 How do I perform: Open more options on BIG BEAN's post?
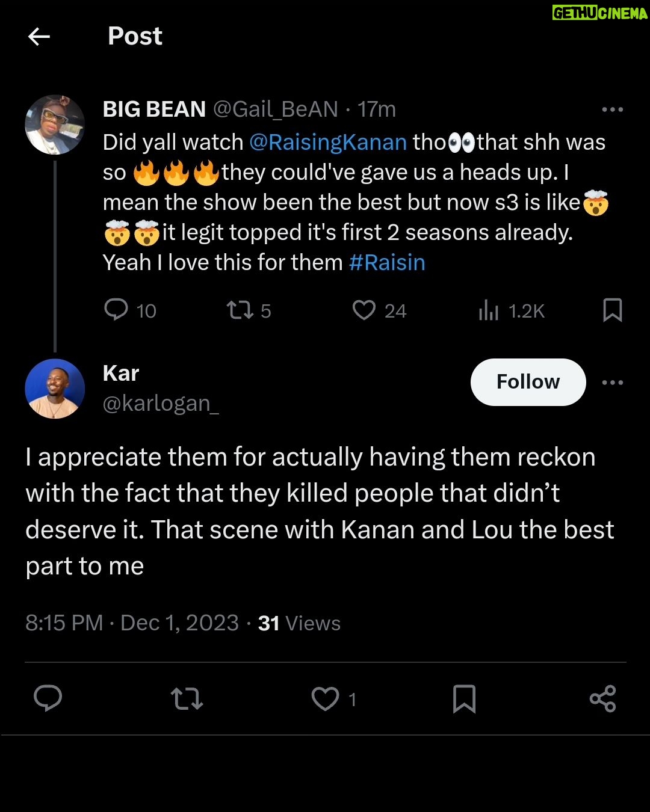tap(612, 109)
